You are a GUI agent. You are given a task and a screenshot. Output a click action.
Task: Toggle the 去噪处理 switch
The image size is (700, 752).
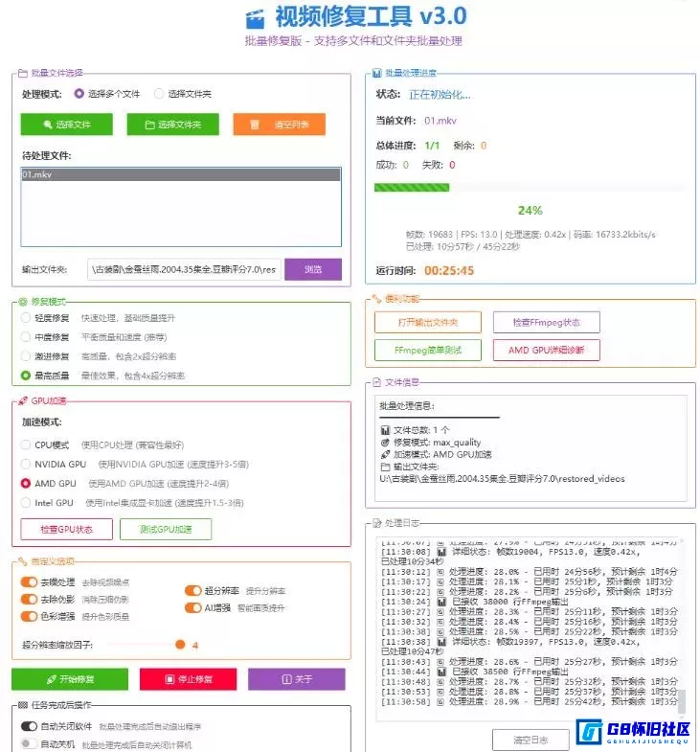click(x=29, y=581)
